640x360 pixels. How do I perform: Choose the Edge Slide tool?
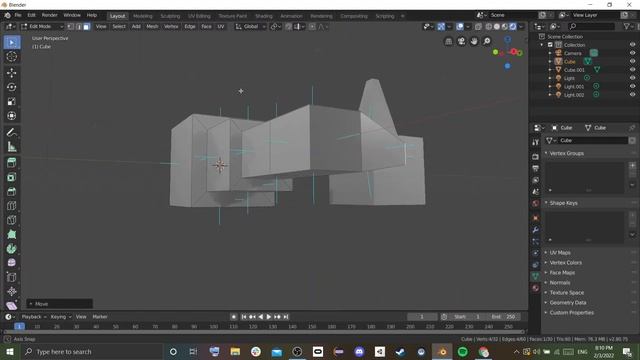click(12, 277)
